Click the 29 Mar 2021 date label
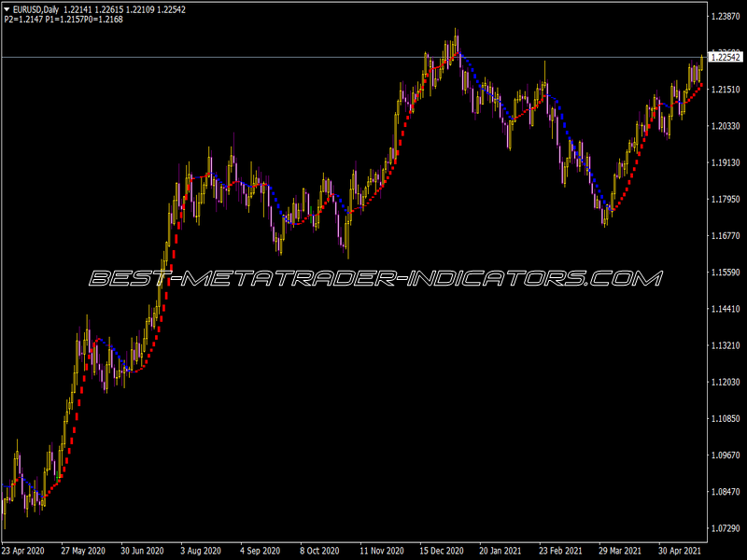 click(620, 551)
